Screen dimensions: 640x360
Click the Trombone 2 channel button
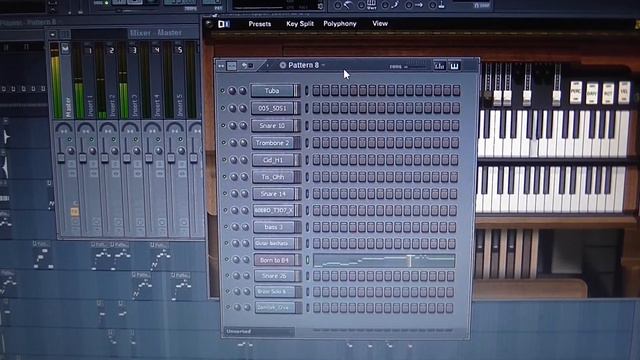coord(276,143)
